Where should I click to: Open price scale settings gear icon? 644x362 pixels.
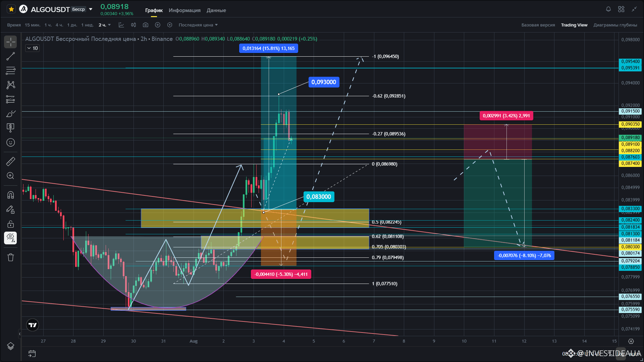click(631, 341)
